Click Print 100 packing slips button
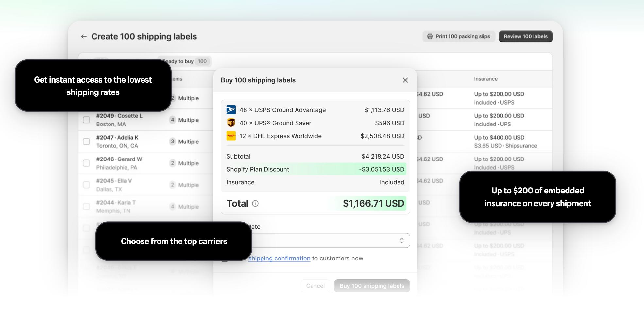This screenshot has width=644, height=317. [x=459, y=36]
